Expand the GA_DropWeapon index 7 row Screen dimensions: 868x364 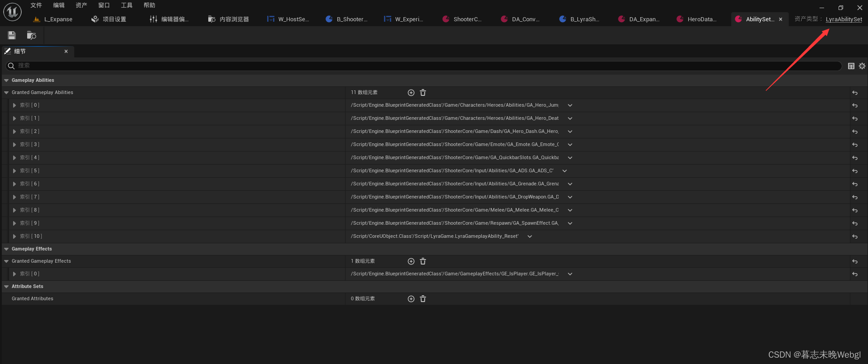(14, 197)
